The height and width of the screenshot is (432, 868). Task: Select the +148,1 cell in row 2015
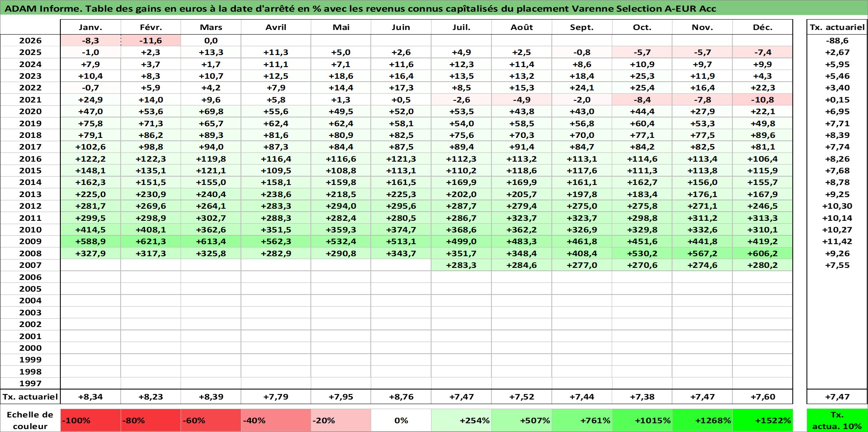coord(90,170)
